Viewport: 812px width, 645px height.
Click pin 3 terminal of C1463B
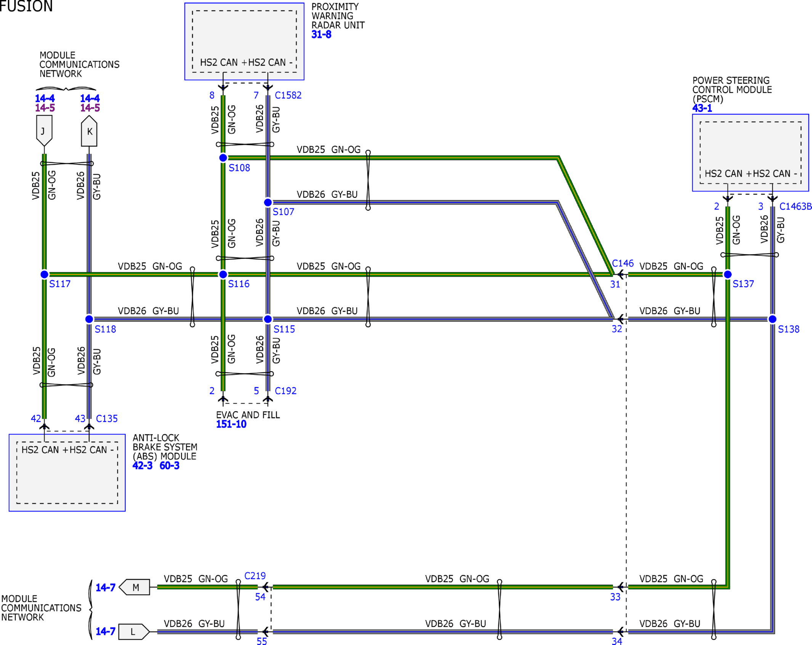pos(772,199)
